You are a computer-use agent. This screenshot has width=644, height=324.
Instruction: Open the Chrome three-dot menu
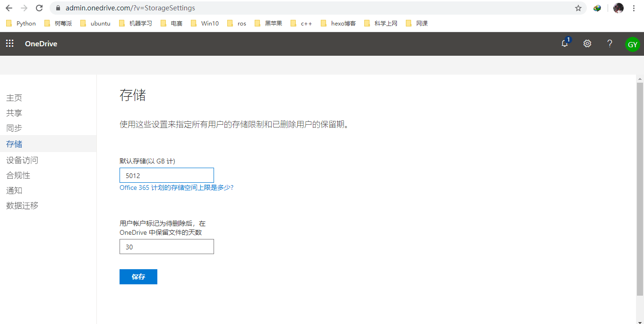[634, 8]
